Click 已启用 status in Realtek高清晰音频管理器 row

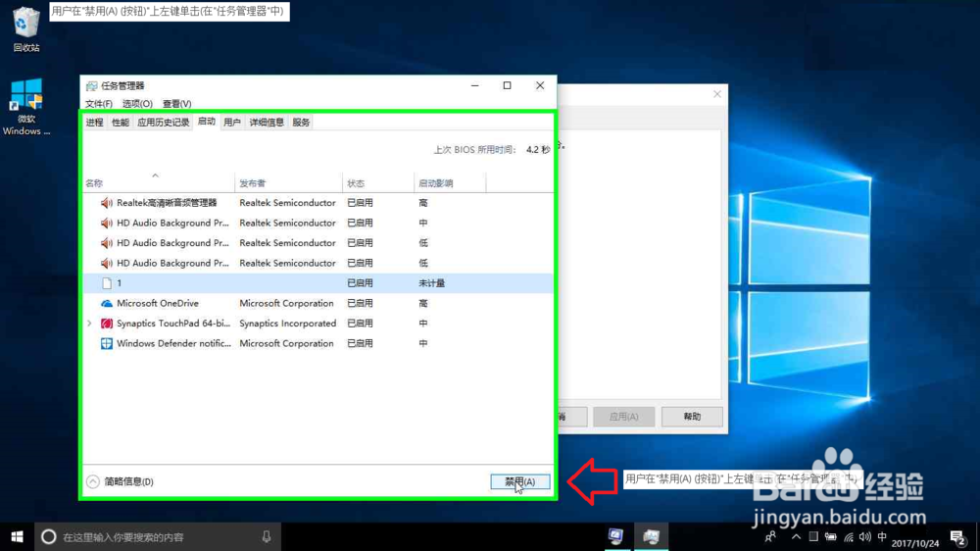tap(360, 203)
